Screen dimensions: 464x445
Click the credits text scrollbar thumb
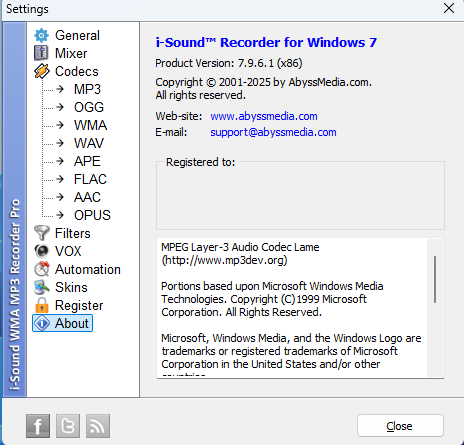pos(435,279)
